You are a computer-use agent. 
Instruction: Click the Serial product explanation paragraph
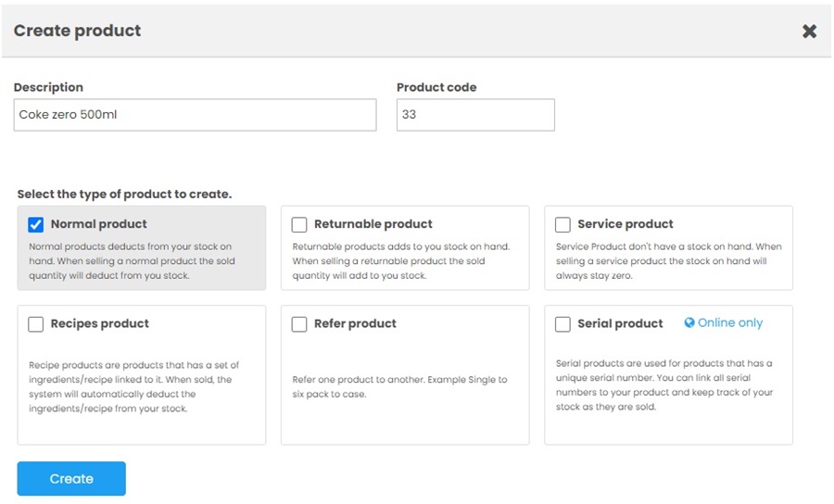click(663, 384)
